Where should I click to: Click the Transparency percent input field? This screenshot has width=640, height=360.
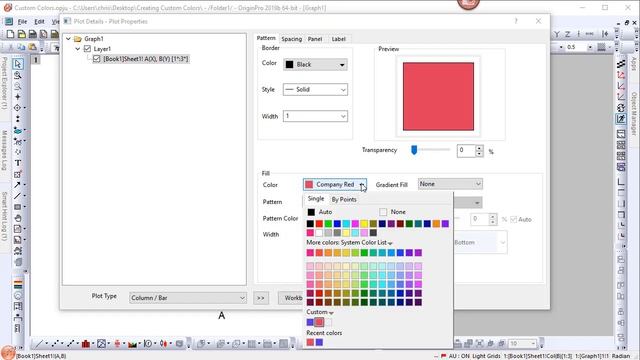click(466, 151)
